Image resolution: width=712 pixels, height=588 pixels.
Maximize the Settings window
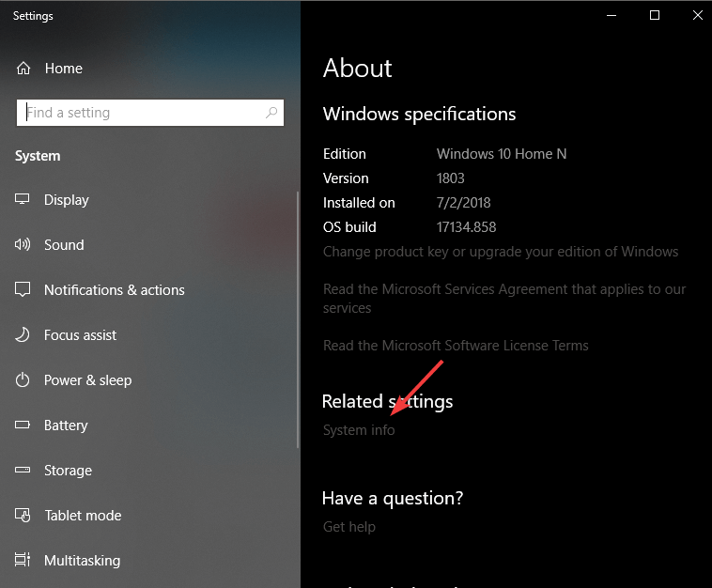[655, 15]
